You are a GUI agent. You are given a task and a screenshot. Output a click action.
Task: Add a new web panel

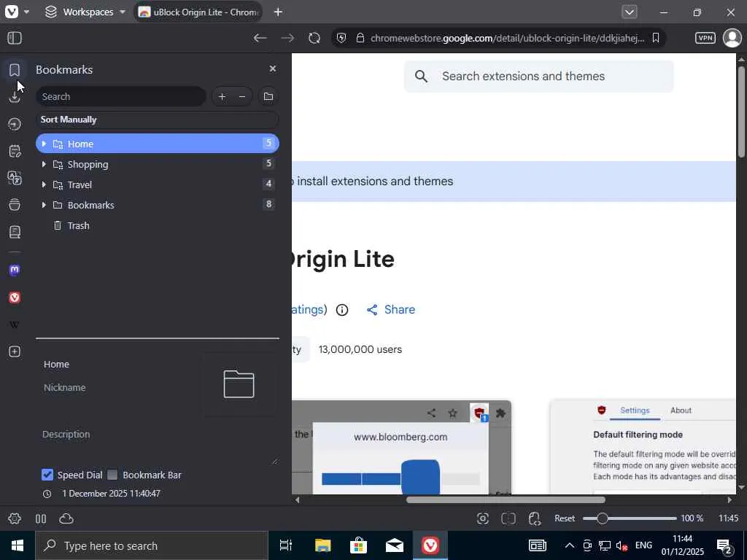point(15,351)
